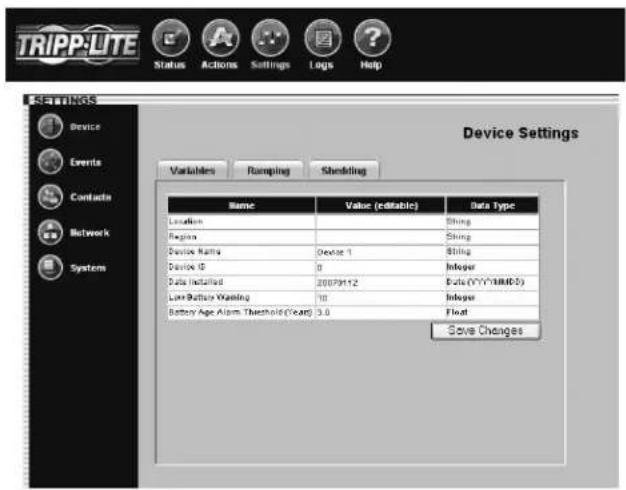The width and height of the screenshot is (626, 490).
Task: Click the Region row name
Action: (x=182, y=237)
